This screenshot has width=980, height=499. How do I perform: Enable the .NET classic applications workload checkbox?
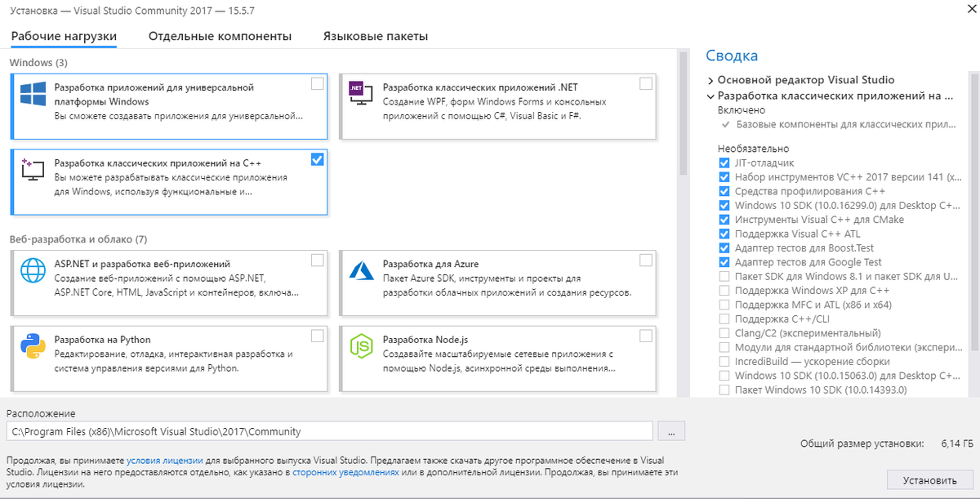(x=645, y=83)
